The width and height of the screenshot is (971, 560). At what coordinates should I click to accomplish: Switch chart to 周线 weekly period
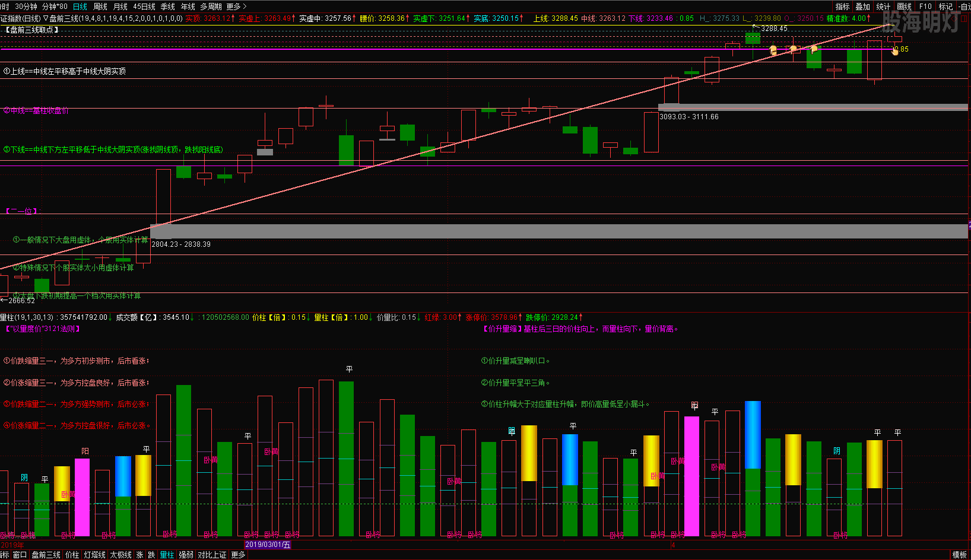[x=100, y=7]
